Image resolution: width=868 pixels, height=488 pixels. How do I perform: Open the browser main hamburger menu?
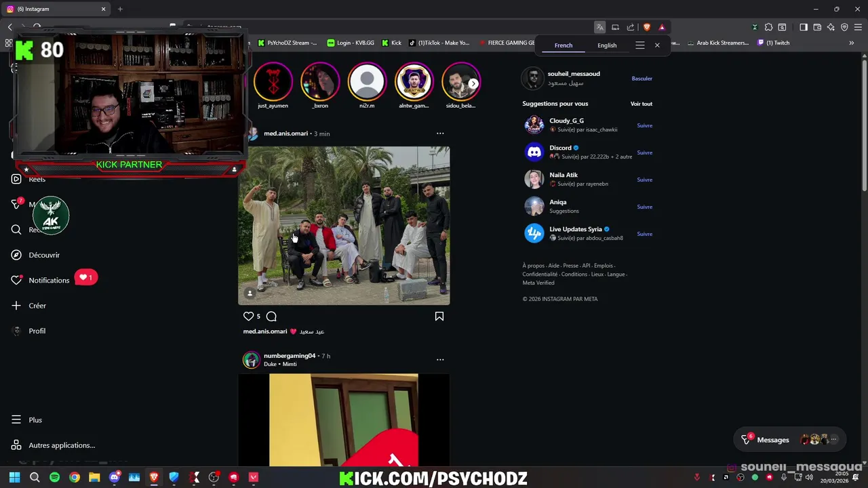pos(858,27)
